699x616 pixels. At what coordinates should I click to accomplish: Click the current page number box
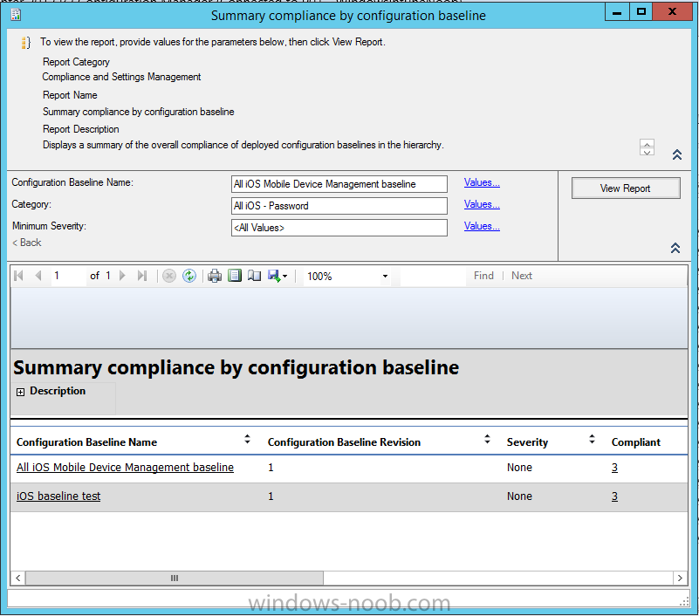coord(68,276)
